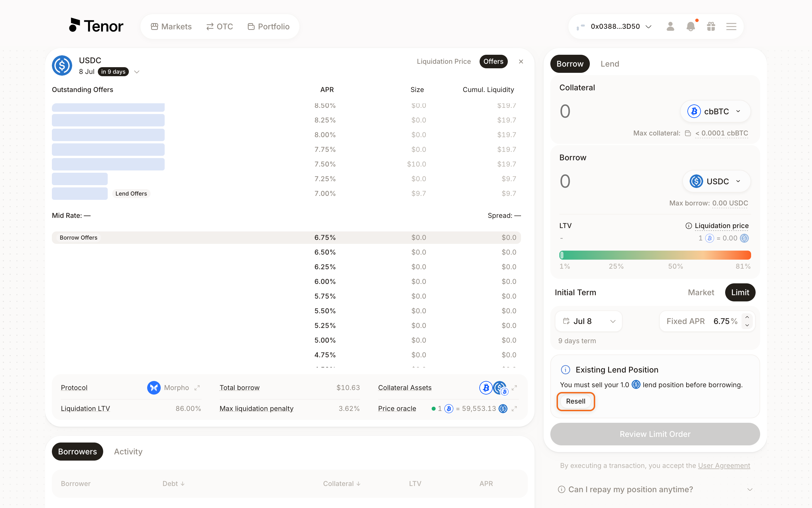Open the user profile icon

[x=670, y=26]
